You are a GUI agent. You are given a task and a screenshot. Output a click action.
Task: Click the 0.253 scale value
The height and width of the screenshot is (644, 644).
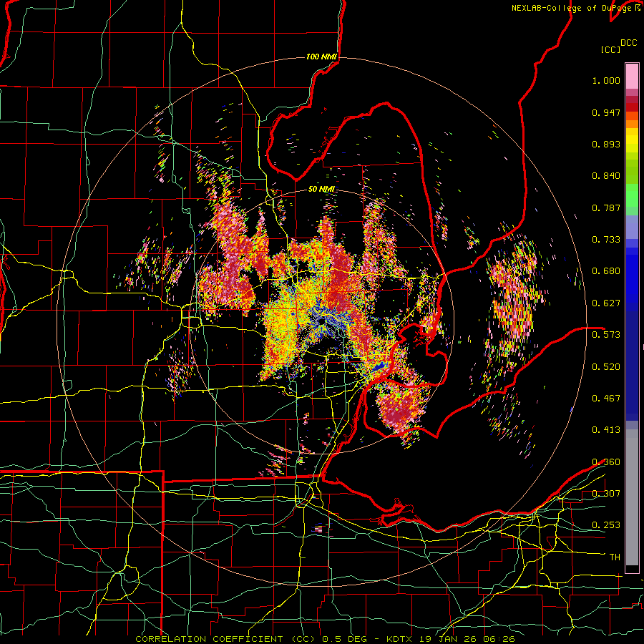pyautogui.click(x=606, y=525)
